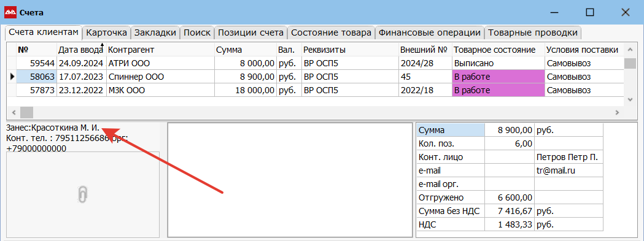Click the Сумма row in details panel
Viewport: 644px width, 241px height.
pyautogui.click(x=510, y=130)
